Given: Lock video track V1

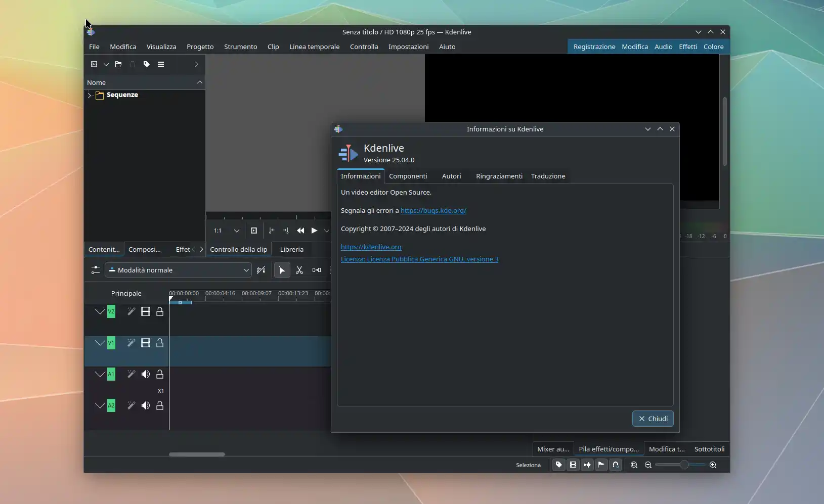Looking at the screenshot, I should [x=160, y=343].
